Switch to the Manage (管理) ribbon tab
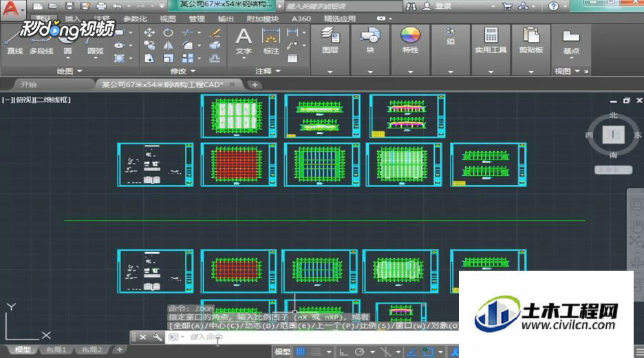 click(x=197, y=19)
